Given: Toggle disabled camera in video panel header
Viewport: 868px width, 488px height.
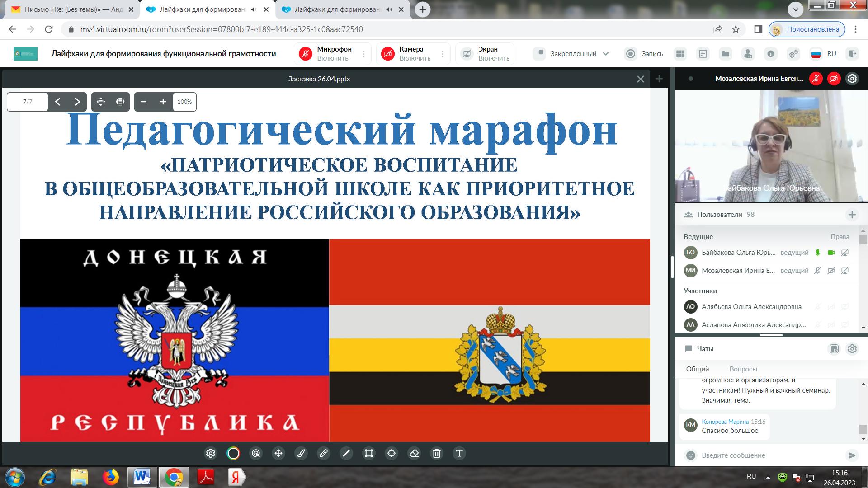Looking at the screenshot, I should click(x=834, y=79).
